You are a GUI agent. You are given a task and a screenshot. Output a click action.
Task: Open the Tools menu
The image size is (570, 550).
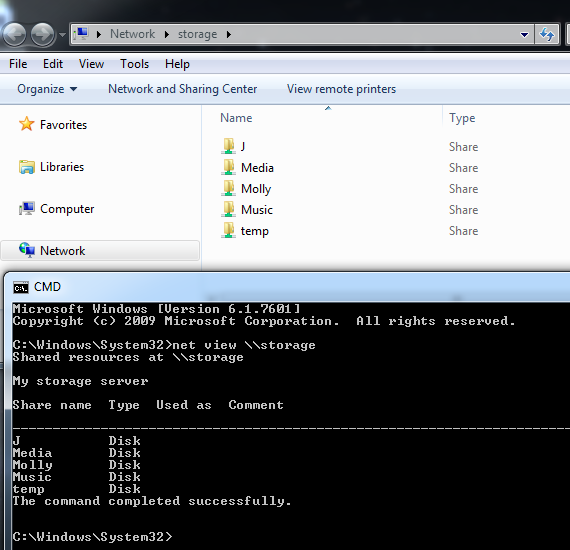[x=135, y=64]
